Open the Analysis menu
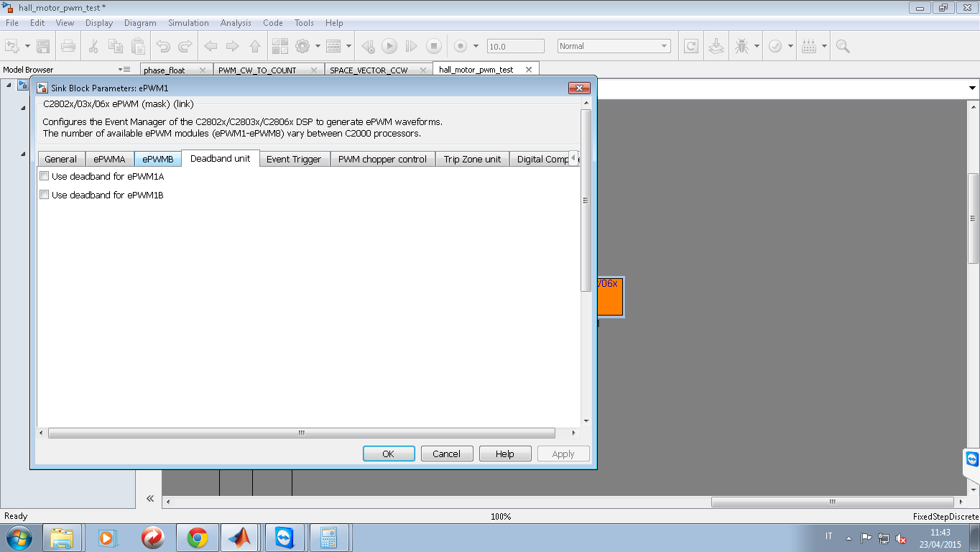 pos(236,23)
